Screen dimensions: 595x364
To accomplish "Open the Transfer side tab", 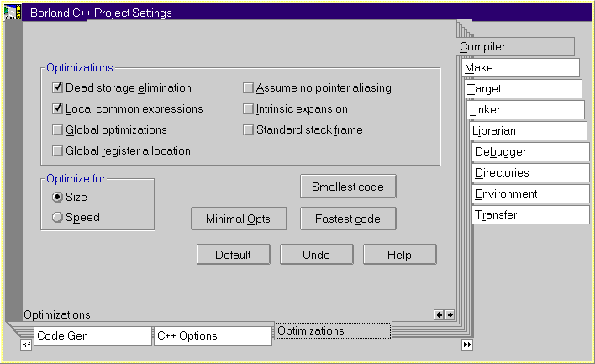I will tap(531, 215).
